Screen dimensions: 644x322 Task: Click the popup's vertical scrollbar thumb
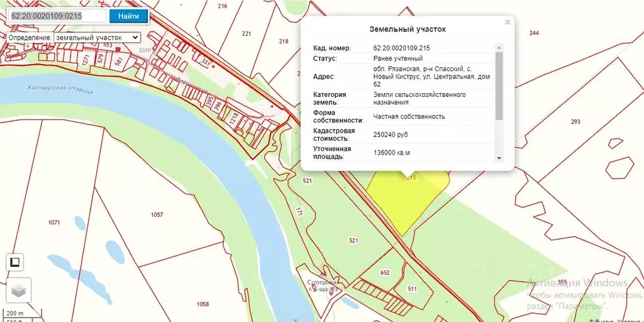(x=499, y=86)
